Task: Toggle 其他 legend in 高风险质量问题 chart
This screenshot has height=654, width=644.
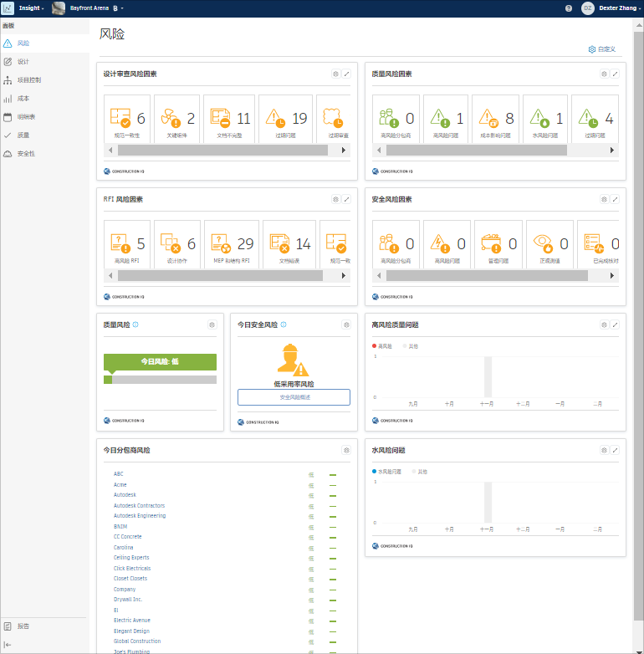Action: pyautogui.click(x=411, y=346)
